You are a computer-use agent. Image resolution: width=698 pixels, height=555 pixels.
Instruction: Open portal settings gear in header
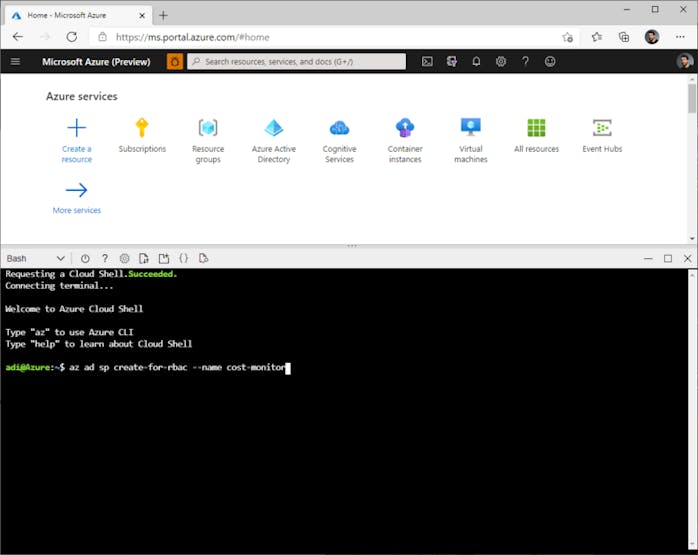[501, 61]
